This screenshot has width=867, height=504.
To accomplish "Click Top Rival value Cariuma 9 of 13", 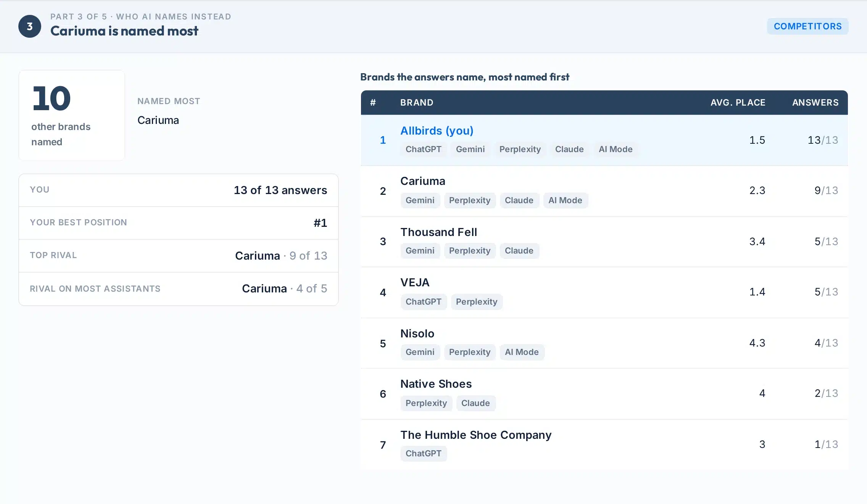I will [x=281, y=256].
